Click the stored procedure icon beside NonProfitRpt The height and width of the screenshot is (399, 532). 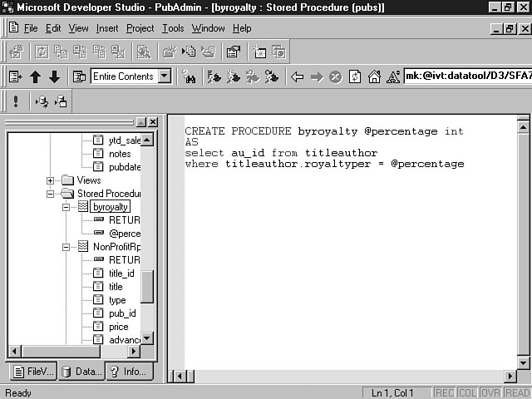tap(82, 247)
